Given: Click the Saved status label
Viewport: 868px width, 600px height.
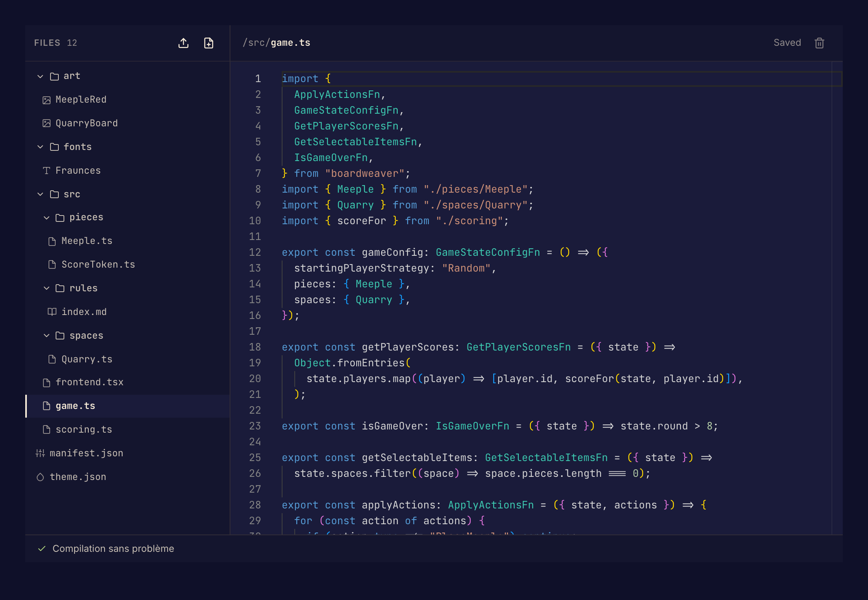Looking at the screenshot, I should 787,43.
